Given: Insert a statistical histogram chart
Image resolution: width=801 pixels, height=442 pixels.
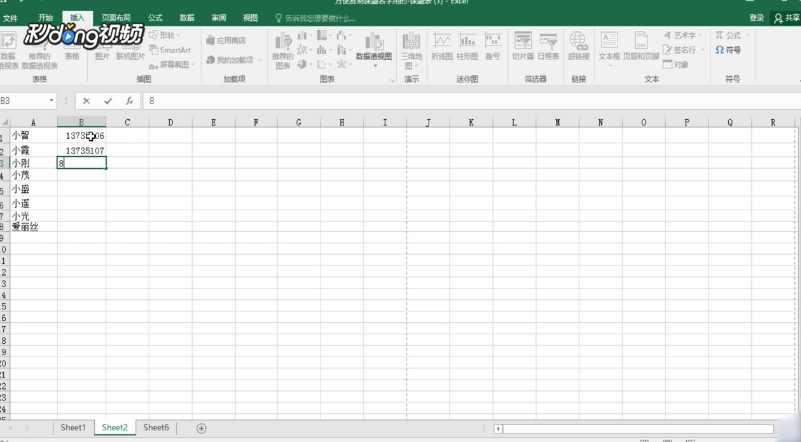Looking at the screenshot, I should (322, 50).
